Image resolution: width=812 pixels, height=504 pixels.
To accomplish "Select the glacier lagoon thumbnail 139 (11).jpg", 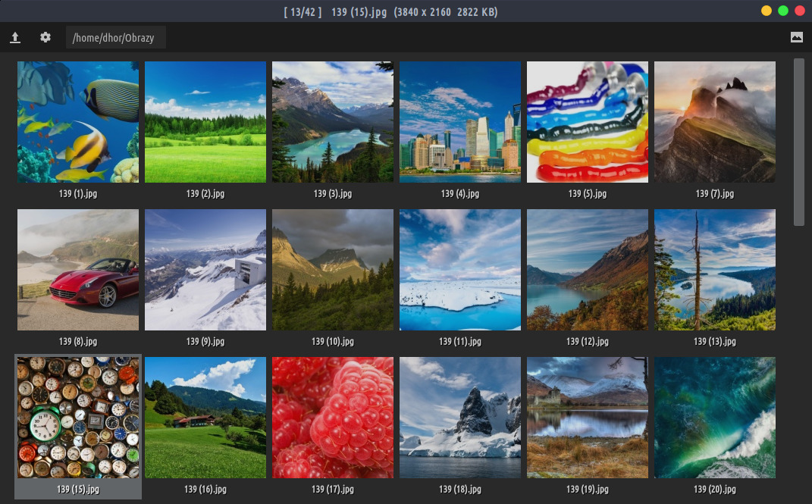I will point(460,270).
